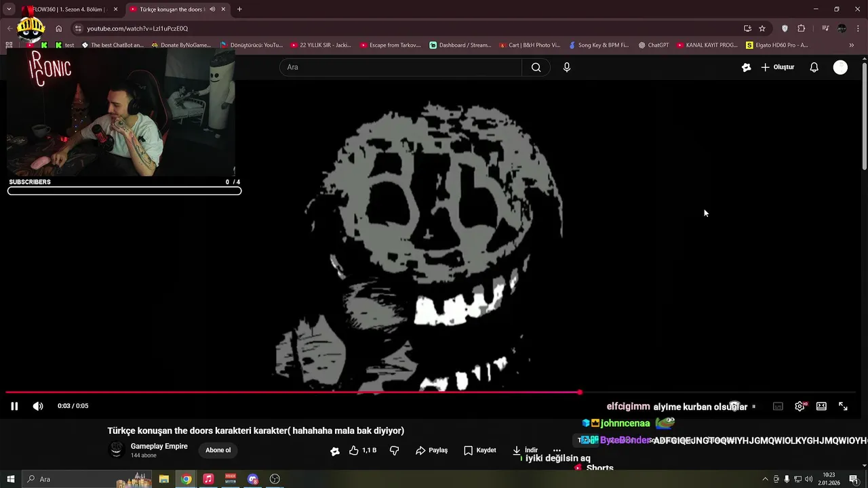Image resolution: width=868 pixels, height=488 pixels.
Task: Open the YouTube notifications bell
Action: (x=814, y=67)
